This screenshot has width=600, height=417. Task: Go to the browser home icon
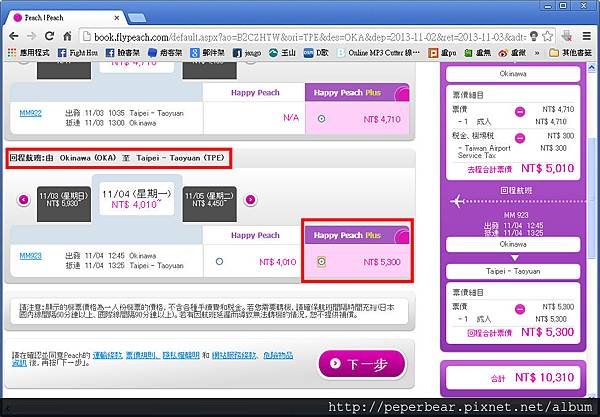tap(67, 36)
